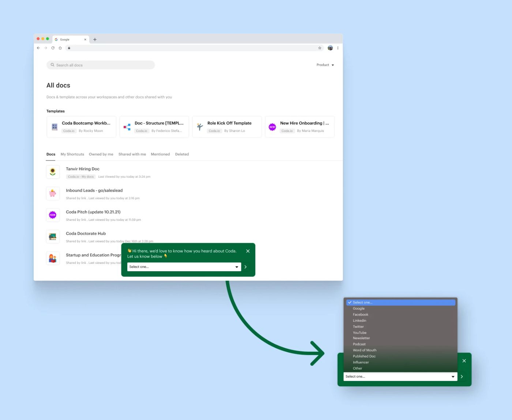
Task: Click the Doc Structure template icon
Action: click(x=127, y=127)
